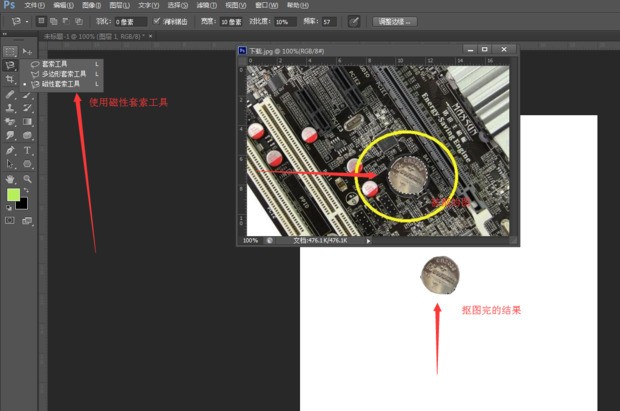Toggle the 消除锯齿 anti-alias checkbox

[x=157, y=21]
